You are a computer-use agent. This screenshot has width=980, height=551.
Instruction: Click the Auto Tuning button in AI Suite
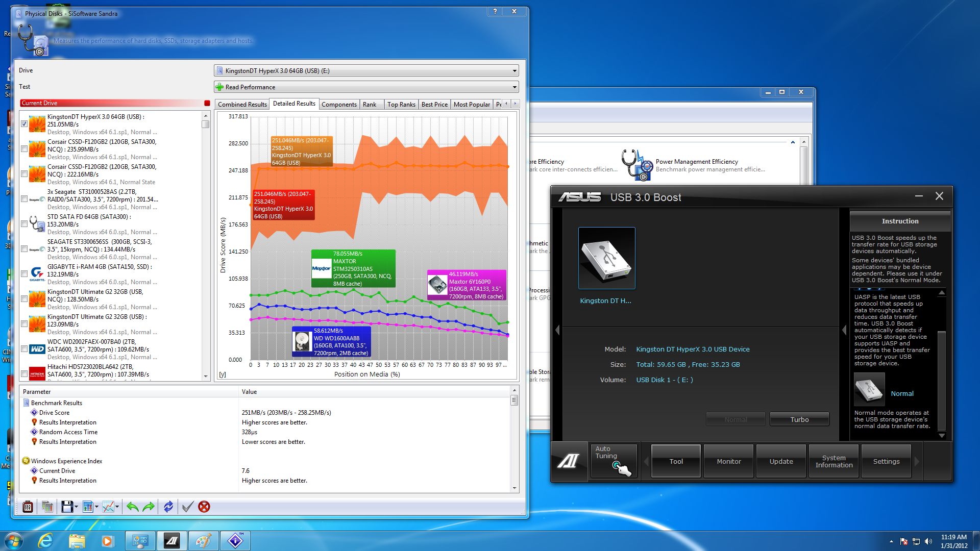click(614, 461)
